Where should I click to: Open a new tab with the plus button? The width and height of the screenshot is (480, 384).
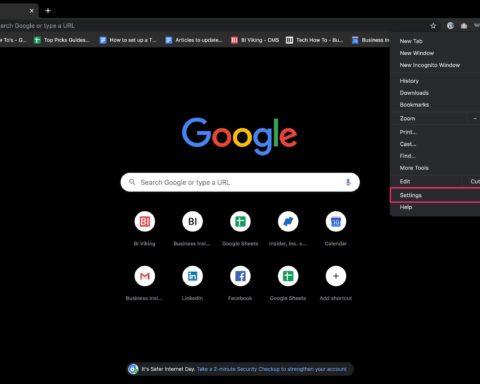click(x=48, y=11)
